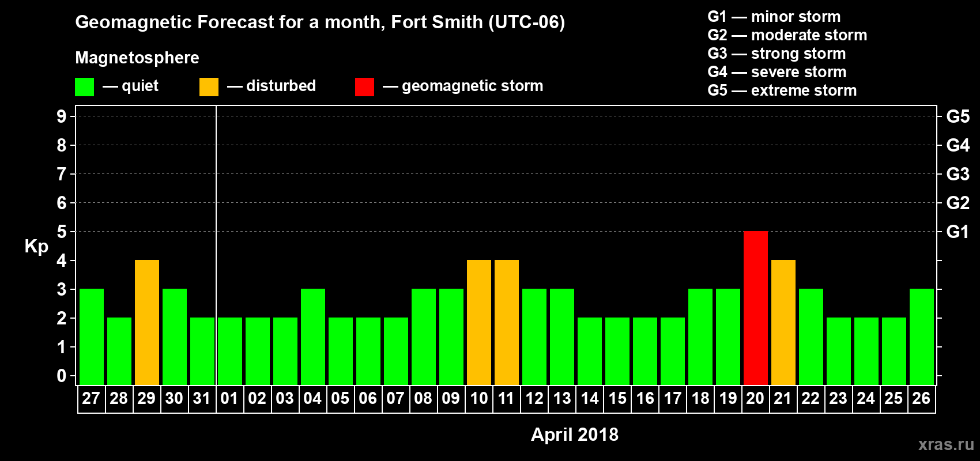Click the orange bar above day 29
This screenshot has width=980, height=461.
146,322
